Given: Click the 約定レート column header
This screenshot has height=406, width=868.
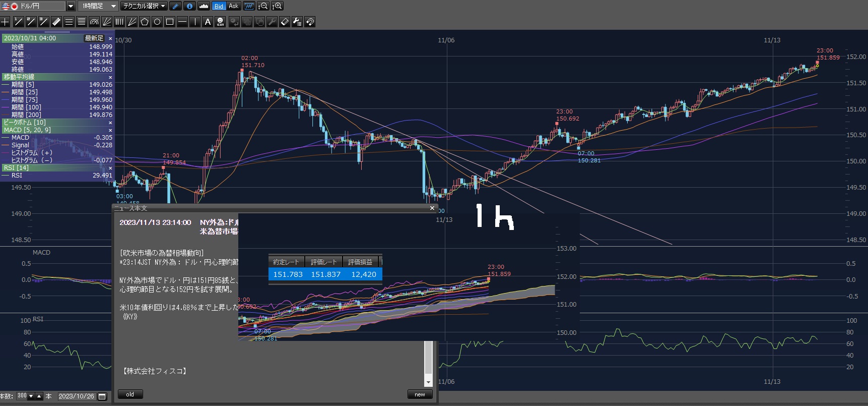Looking at the screenshot, I should click(x=286, y=262).
